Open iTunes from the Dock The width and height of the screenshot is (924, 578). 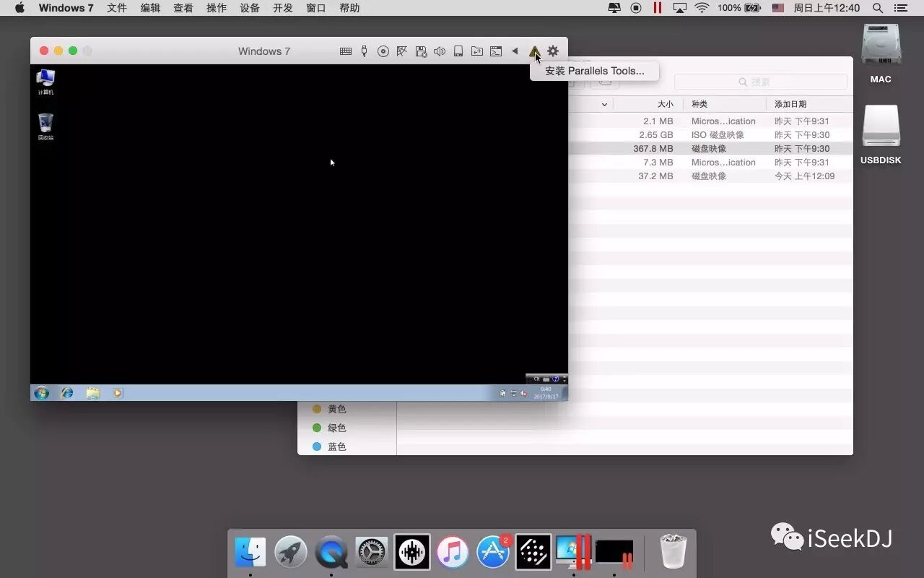[453, 553]
